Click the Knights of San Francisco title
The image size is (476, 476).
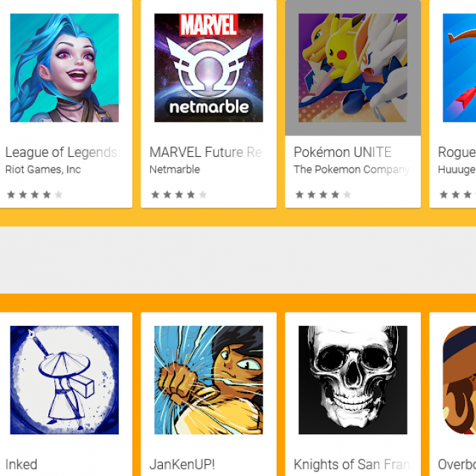click(352, 464)
